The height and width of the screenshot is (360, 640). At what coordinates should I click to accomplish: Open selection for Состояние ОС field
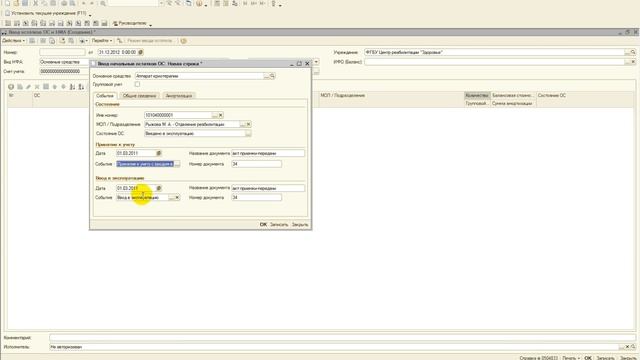point(248,133)
